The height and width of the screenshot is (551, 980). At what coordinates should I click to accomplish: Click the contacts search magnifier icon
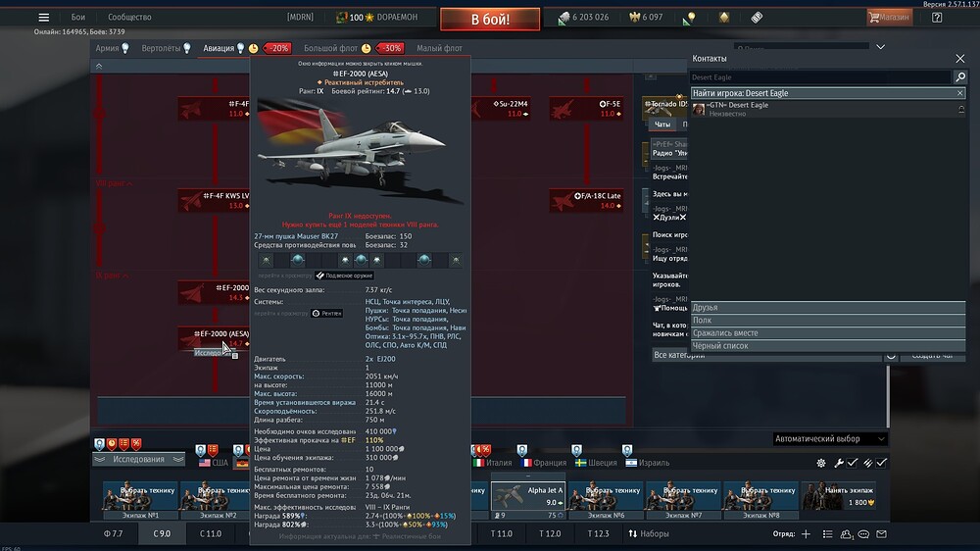coord(960,76)
